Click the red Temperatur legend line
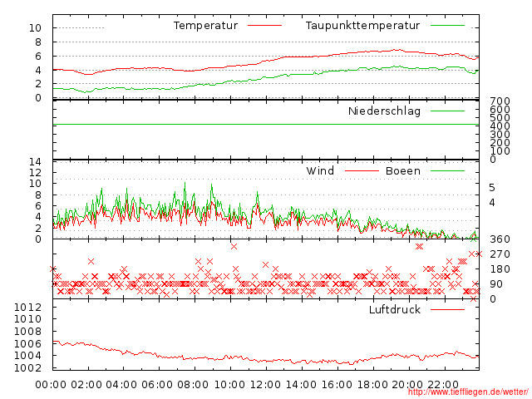 pyautogui.click(x=264, y=26)
